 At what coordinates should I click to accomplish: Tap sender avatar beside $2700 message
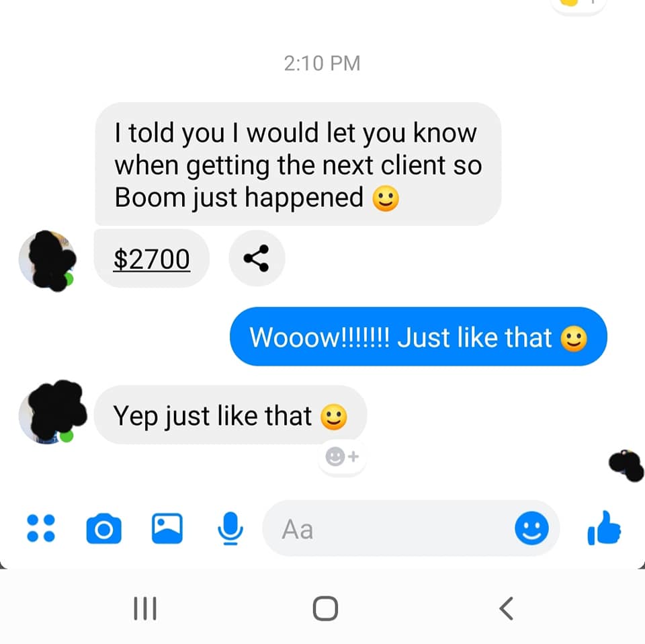pos(46,259)
